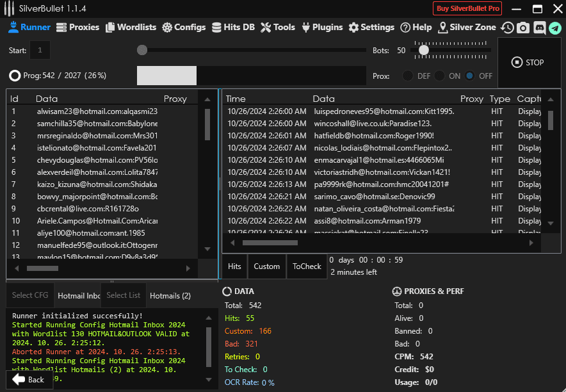
Task: Click the Select List wordlist picker
Action: coord(124,295)
